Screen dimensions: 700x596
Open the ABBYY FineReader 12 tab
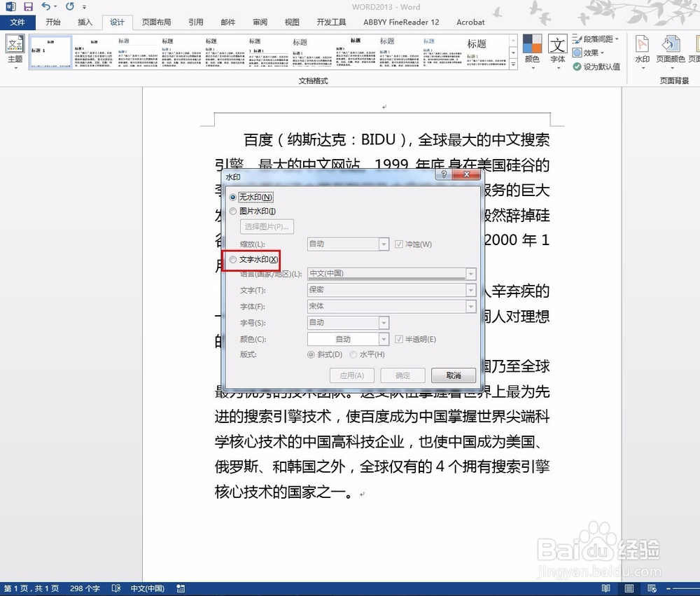(x=401, y=22)
